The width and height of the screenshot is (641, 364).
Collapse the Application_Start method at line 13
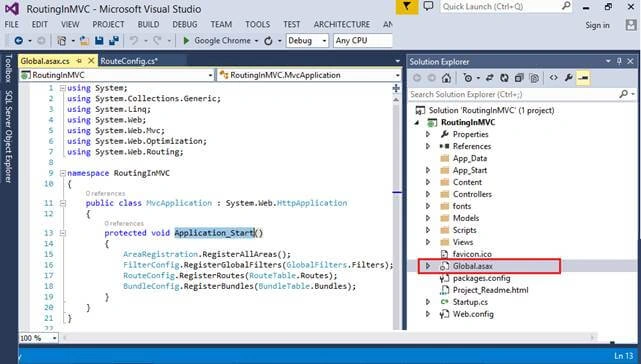pyautogui.click(x=63, y=233)
